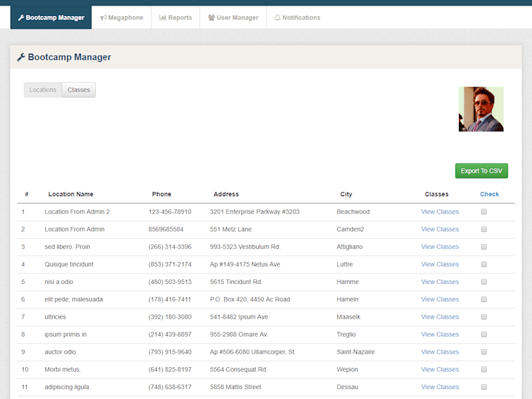The height and width of the screenshot is (399, 532).
Task: Check the auctor odio row box
Action: click(x=484, y=352)
